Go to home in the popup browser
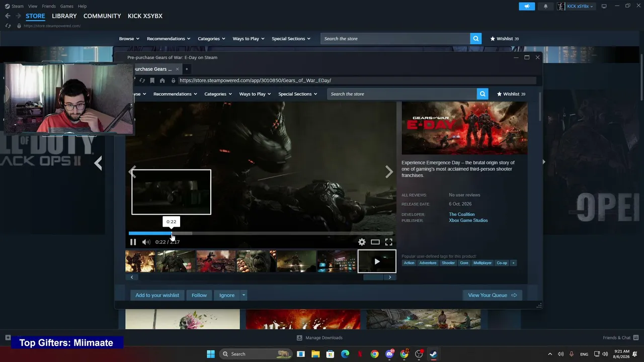This screenshot has width=644, height=362. click(162, 80)
